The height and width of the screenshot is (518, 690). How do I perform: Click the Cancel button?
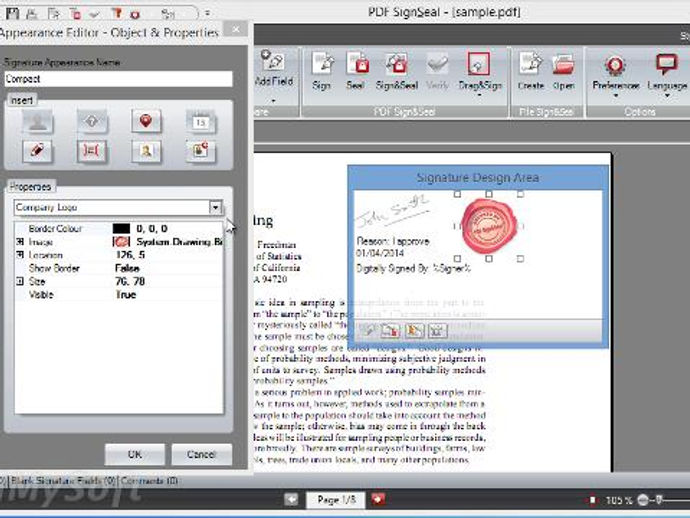(202, 454)
